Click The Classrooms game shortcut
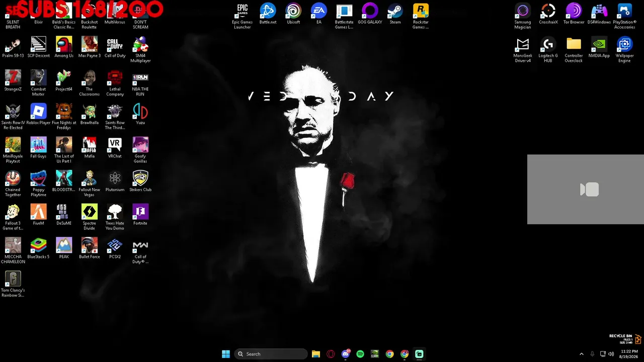 point(90,83)
